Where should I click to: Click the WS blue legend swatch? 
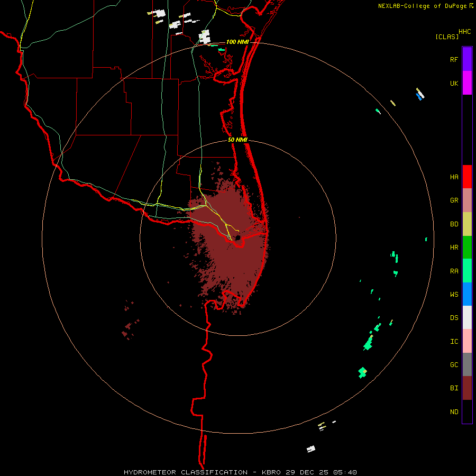(467, 294)
